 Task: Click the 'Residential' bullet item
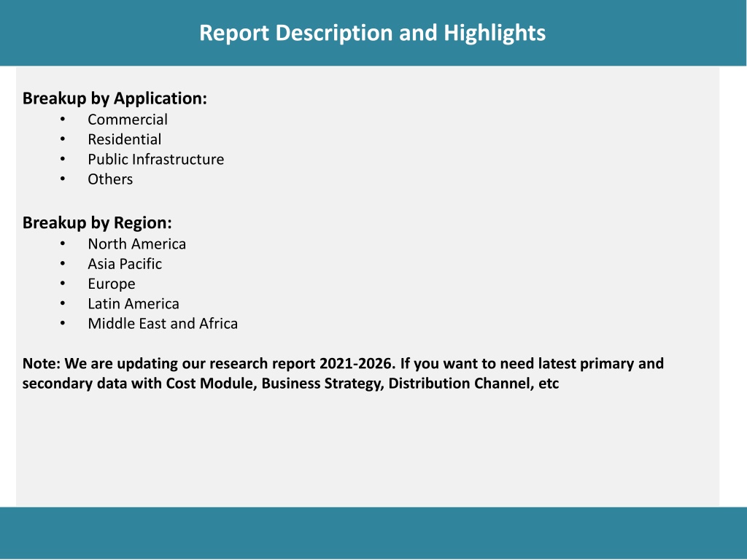pos(124,139)
